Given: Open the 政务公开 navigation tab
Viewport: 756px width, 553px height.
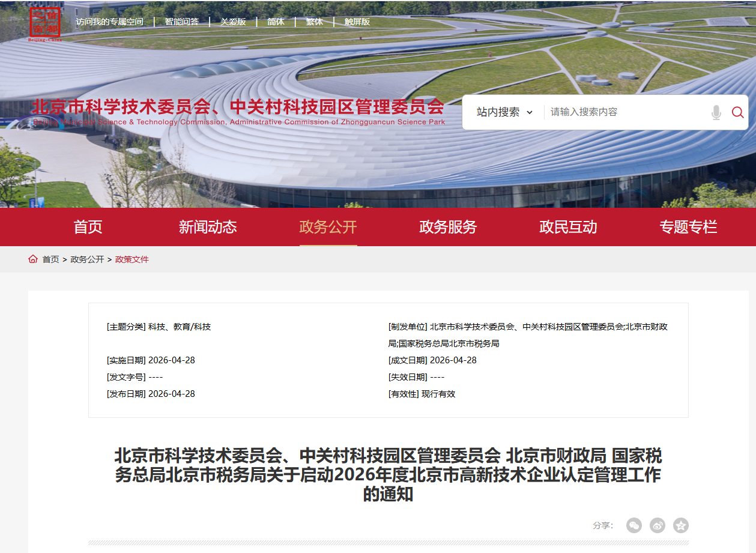Looking at the screenshot, I should (328, 227).
